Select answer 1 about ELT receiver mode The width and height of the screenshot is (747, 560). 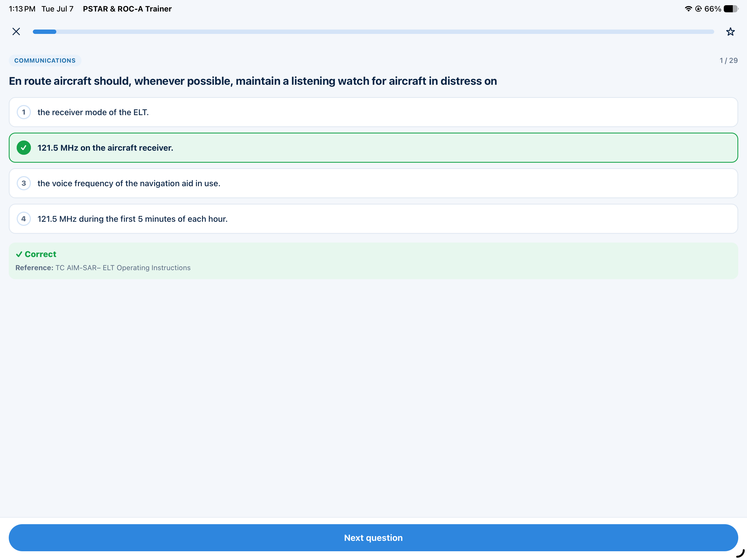click(373, 112)
